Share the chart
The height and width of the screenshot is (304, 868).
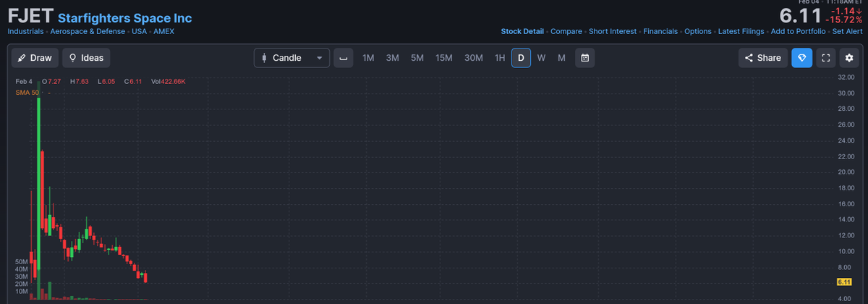[x=763, y=58]
